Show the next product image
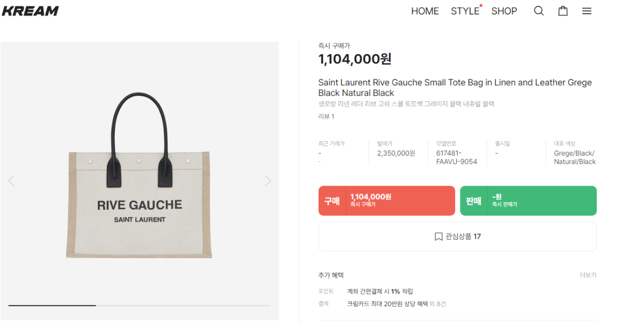The width and height of the screenshot is (644, 324). (268, 181)
